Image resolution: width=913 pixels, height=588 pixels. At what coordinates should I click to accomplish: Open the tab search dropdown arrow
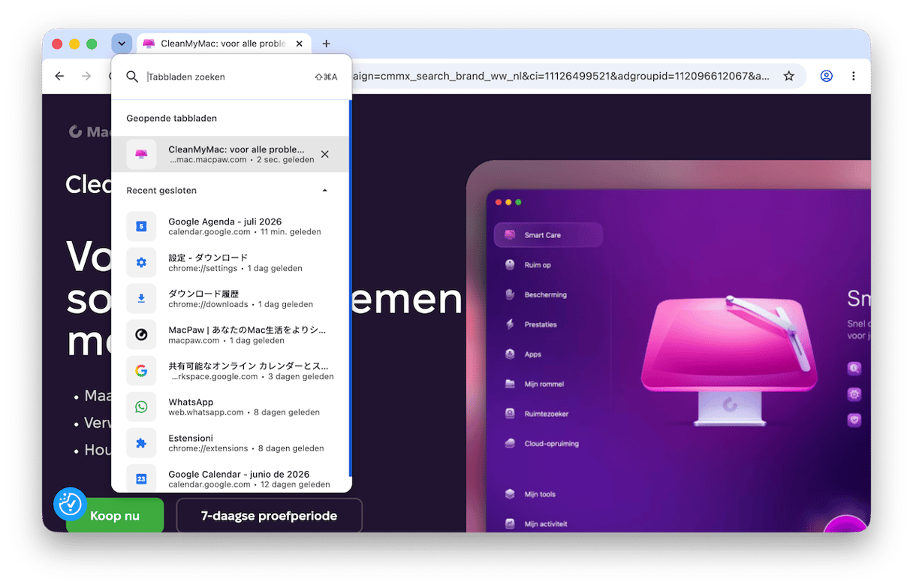click(x=122, y=44)
